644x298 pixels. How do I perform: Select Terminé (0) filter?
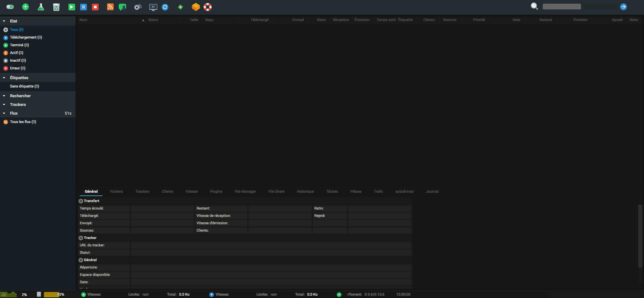coord(19,45)
